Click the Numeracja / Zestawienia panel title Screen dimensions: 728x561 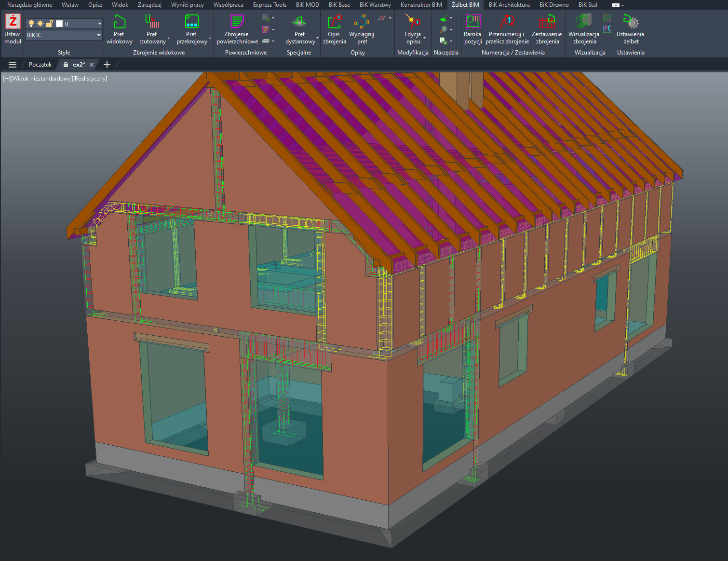point(513,53)
